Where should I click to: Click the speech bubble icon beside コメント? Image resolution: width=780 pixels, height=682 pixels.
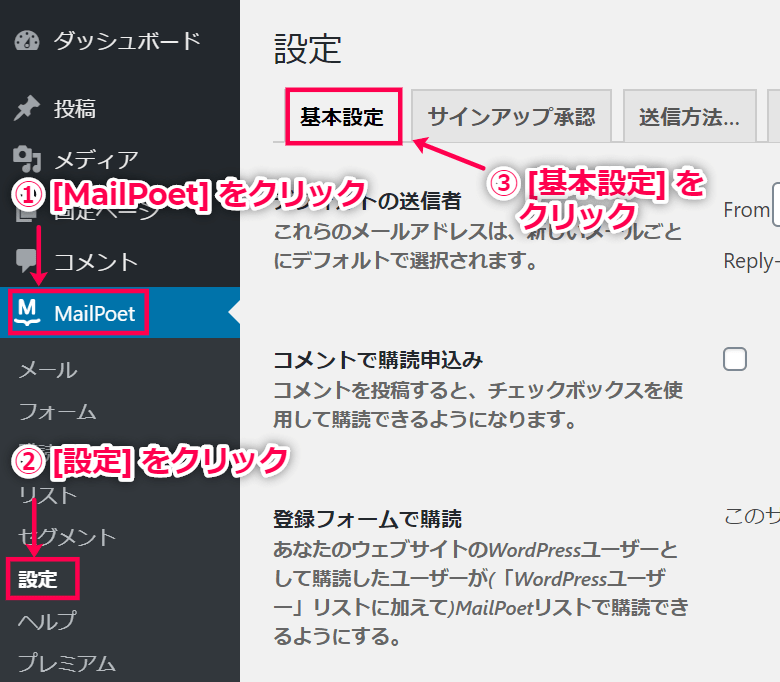pos(26,261)
